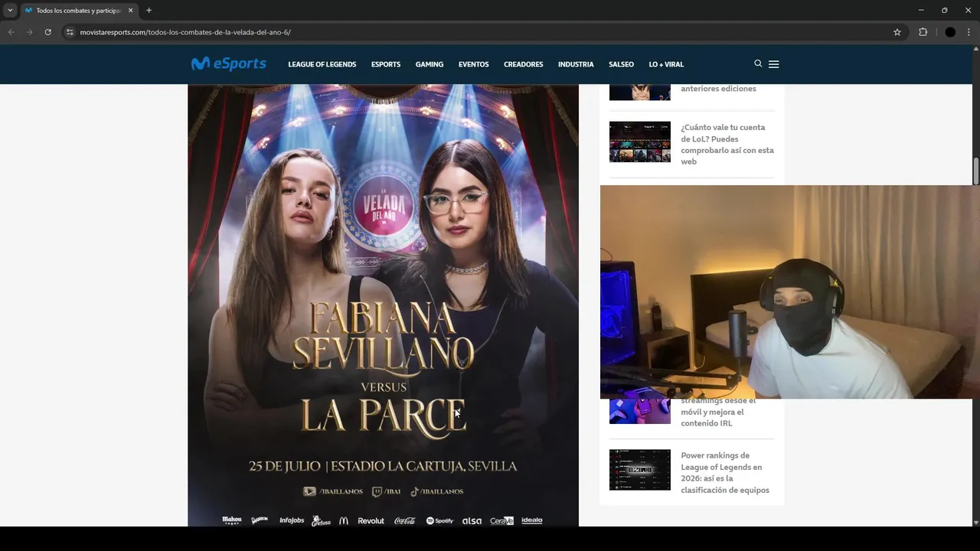The image size is (980, 551).
Task: Click the TikTok /IBAILLANOS handle on poster
Action: tap(437, 491)
